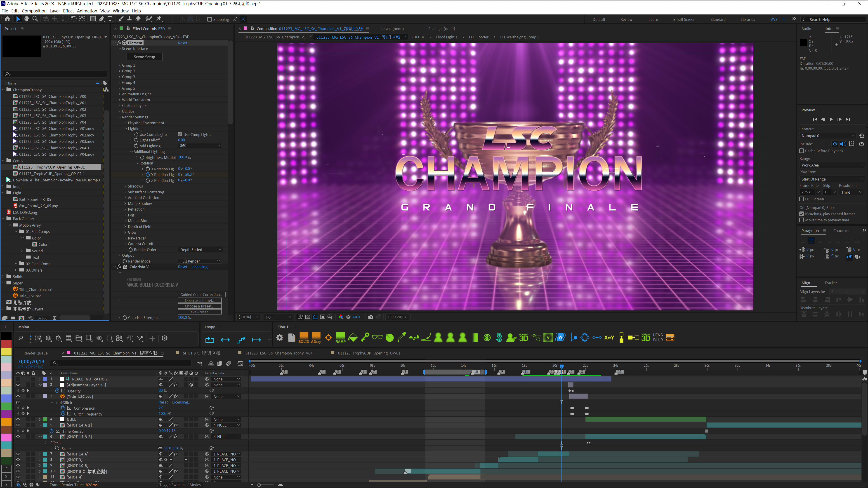The height and width of the screenshot is (488, 868).
Task: Open the Render Order dropdown
Action: [x=200, y=250]
